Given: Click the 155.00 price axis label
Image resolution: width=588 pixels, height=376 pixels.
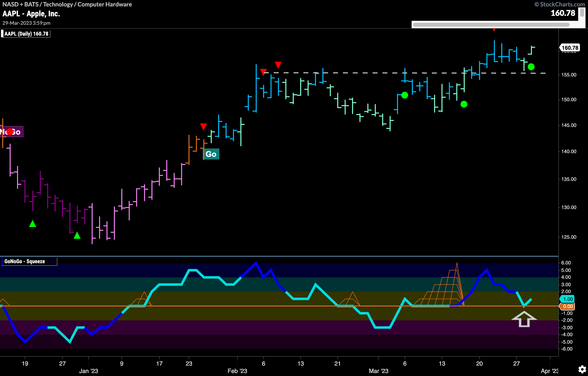Looking at the screenshot, I should 569,75.
